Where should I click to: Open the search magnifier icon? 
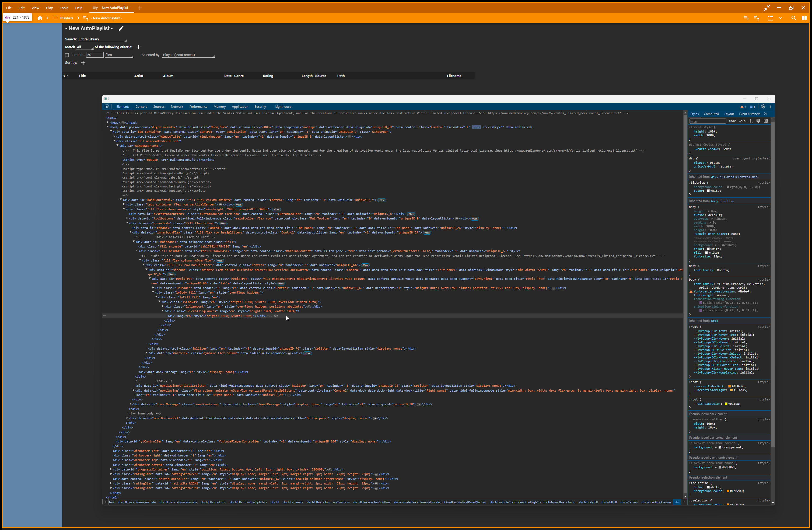point(794,18)
